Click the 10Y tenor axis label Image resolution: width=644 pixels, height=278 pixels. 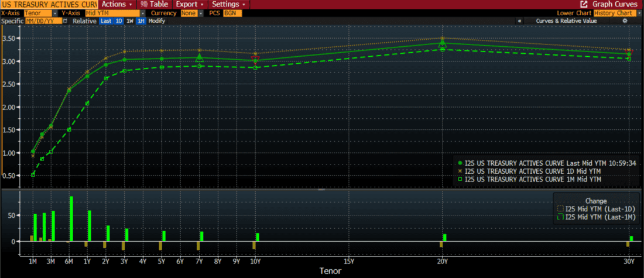(255, 261)
